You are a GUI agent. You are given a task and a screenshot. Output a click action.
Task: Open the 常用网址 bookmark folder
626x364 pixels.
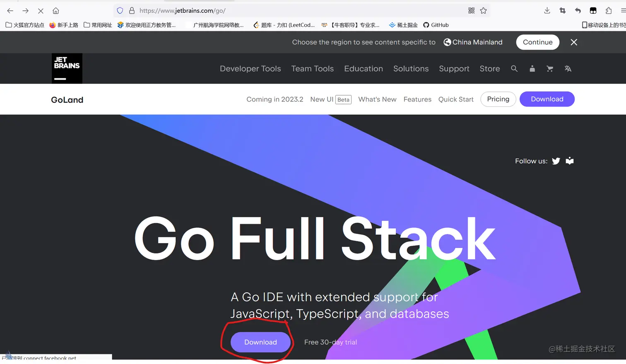[98, 25]
